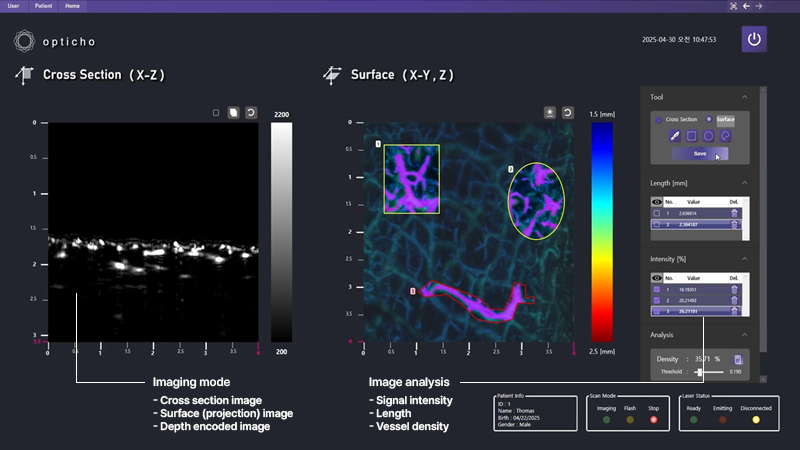800x450 pixels.
Task: Check the box for length row 2
Action: [656, 225]
